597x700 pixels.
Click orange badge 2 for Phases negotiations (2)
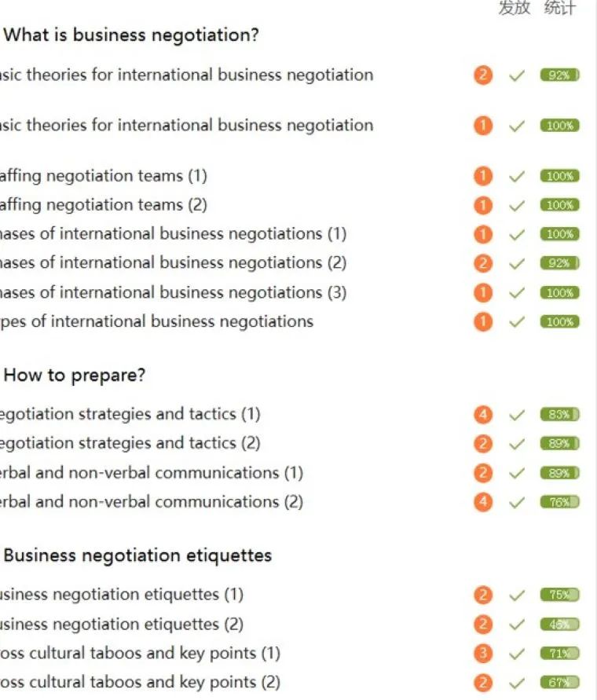[482, 263]
